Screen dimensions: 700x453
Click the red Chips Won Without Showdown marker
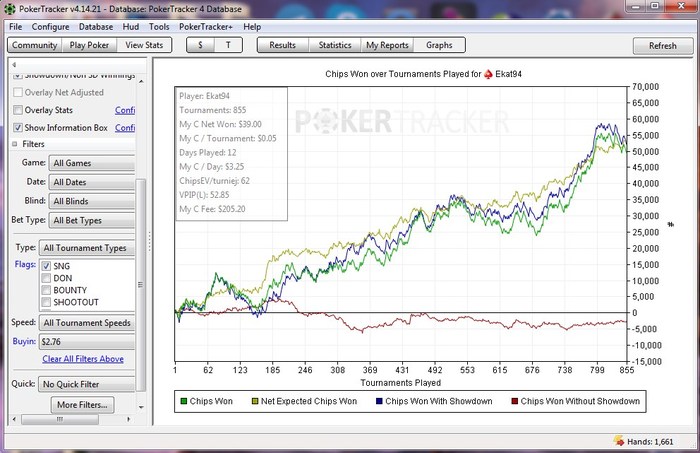click(x=514, y=401)
